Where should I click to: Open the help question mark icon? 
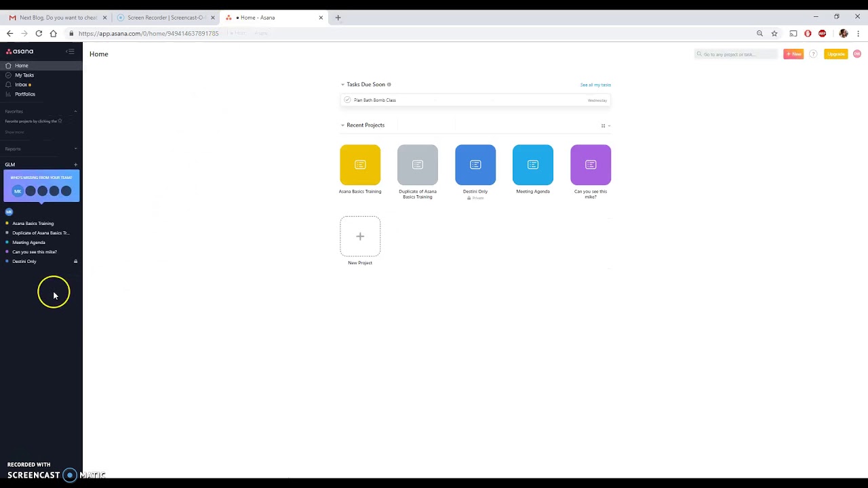(813, 54)
